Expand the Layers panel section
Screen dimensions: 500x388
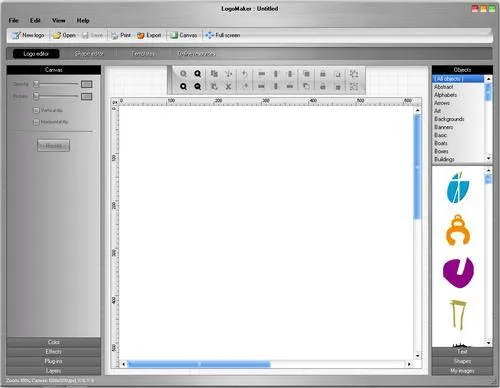tap(53, 371)
